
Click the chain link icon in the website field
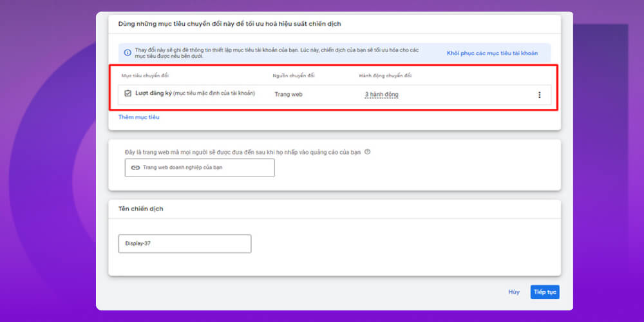click(x=135, y=167)
